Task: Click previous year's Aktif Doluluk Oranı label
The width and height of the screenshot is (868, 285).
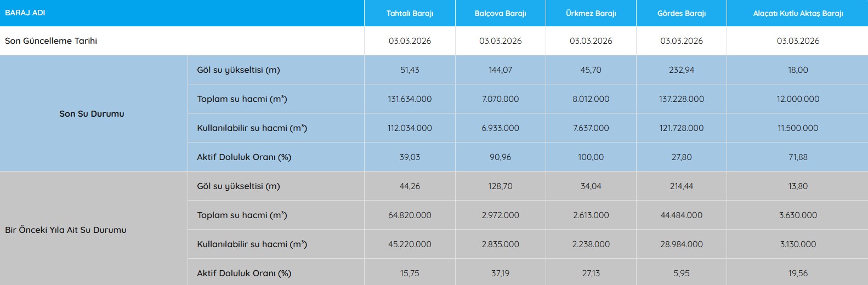Action: pyautogui.click(x=244, y=273)
